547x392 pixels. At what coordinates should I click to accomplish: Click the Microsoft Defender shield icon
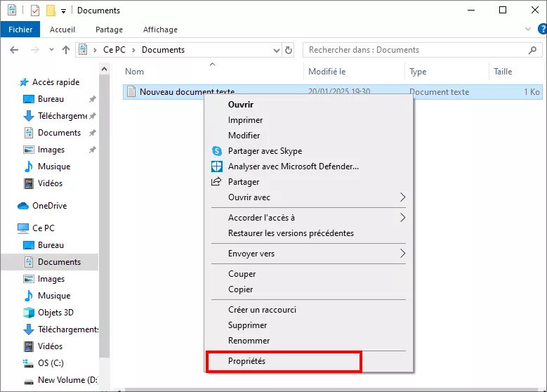point(217,166)
